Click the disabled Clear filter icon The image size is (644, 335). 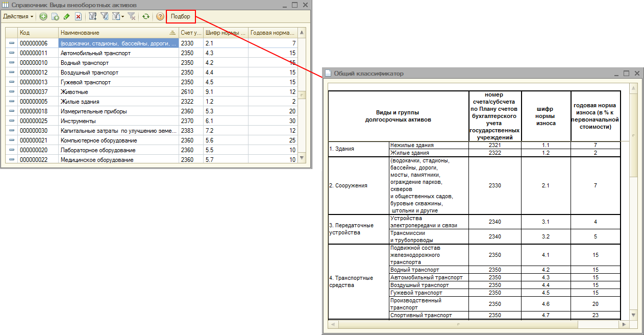[131, 16]
